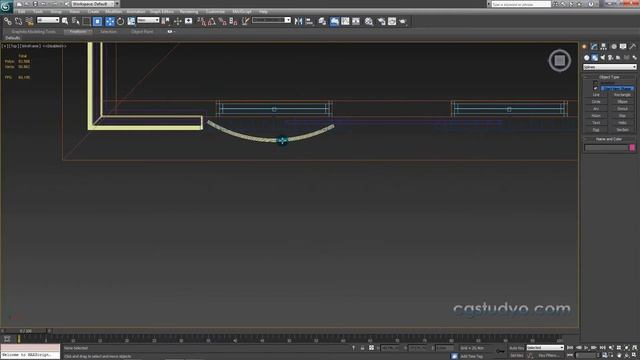Open named selection sets dropdown

tap(271, 20)
